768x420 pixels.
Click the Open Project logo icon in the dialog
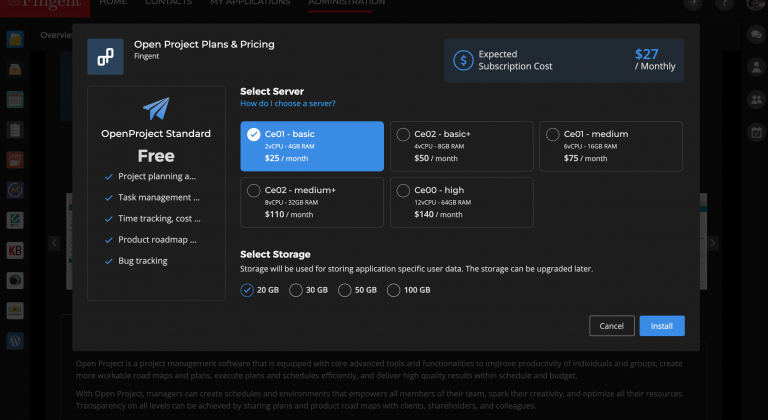[x=105, y=57]
